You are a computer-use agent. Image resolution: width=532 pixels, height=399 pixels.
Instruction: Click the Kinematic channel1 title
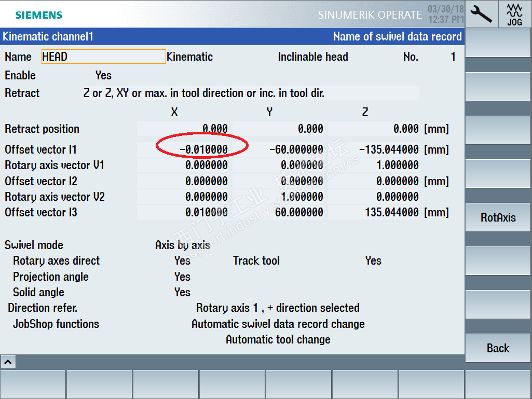pos(48,36)
